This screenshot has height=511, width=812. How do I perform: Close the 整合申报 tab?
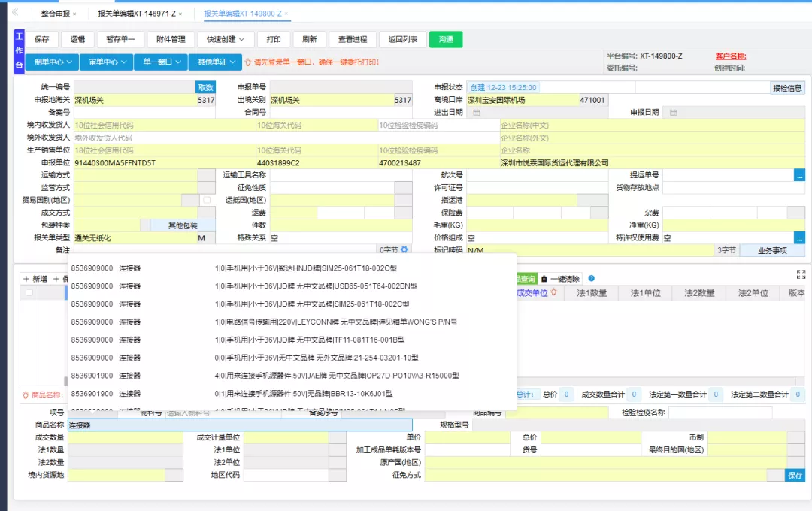[74, 14]
